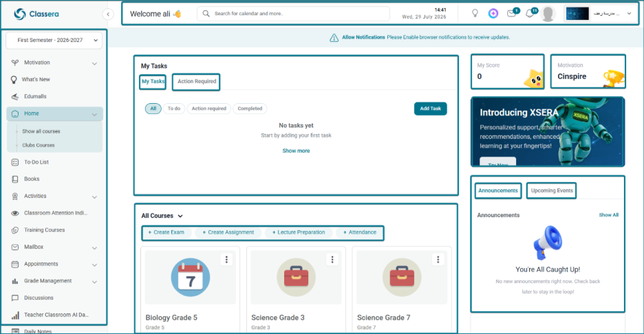This screenshot has height=334, width=644.
Task: Click the Motivation sidebar icon
Action: coord(14,63)
